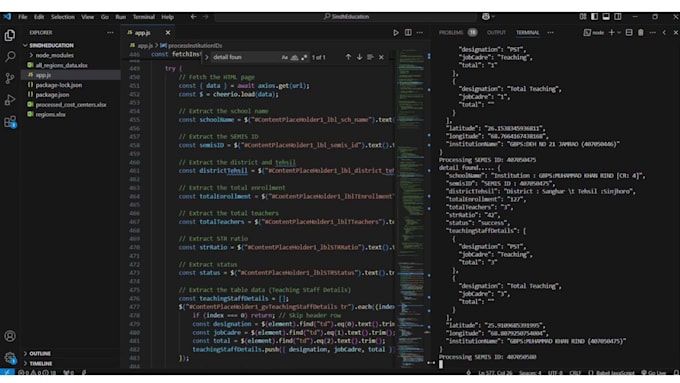Expand replace mode chevron in find widget
Screen dimensions: 680x383
[206, 57]
